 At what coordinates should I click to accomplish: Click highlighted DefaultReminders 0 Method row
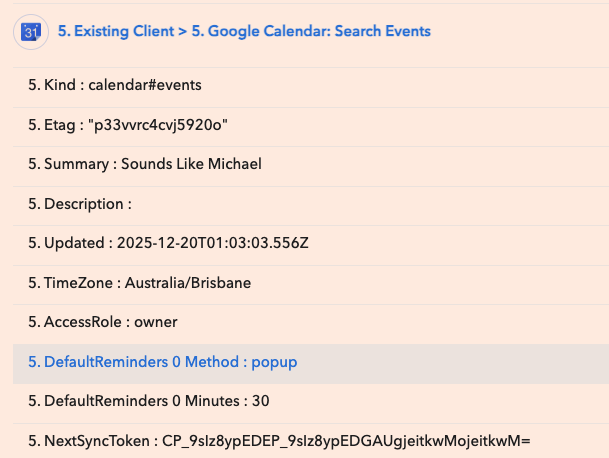click(x=162, y=362)
